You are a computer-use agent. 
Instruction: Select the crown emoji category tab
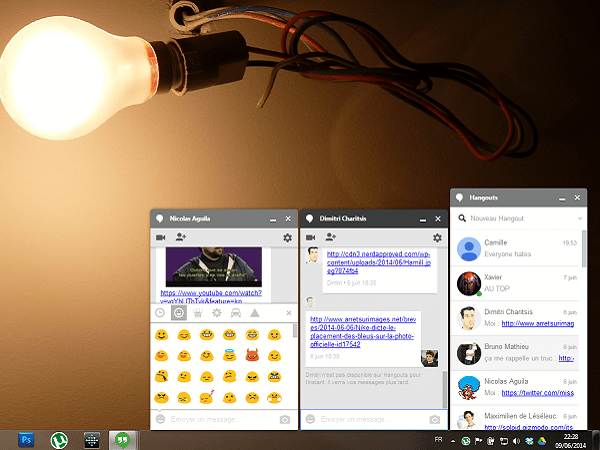pos(198,313)
